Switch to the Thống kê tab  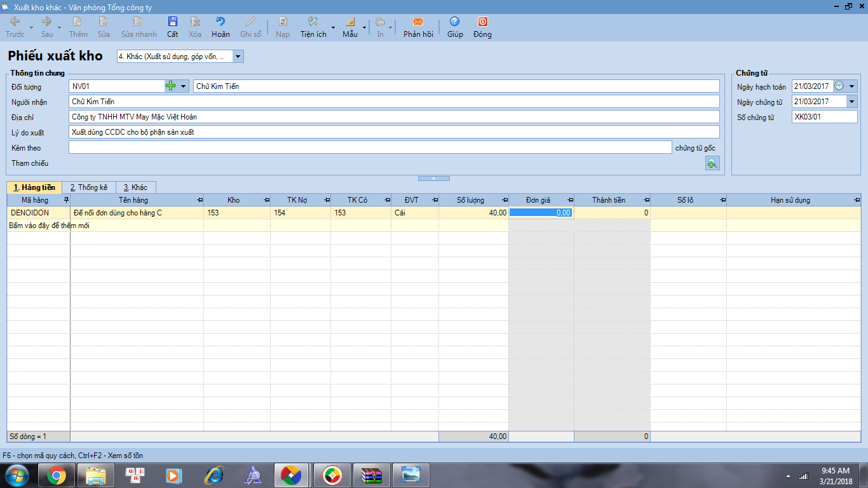[x=88, y=187]
